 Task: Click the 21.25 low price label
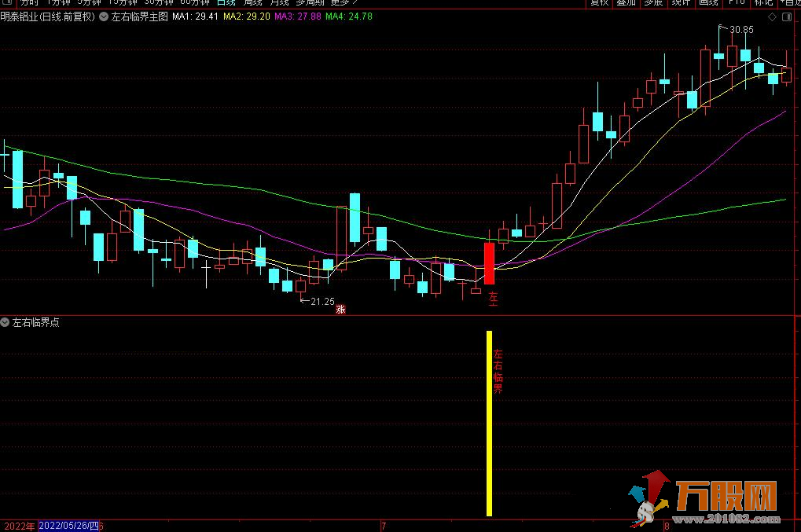click(x=322, y=302)
